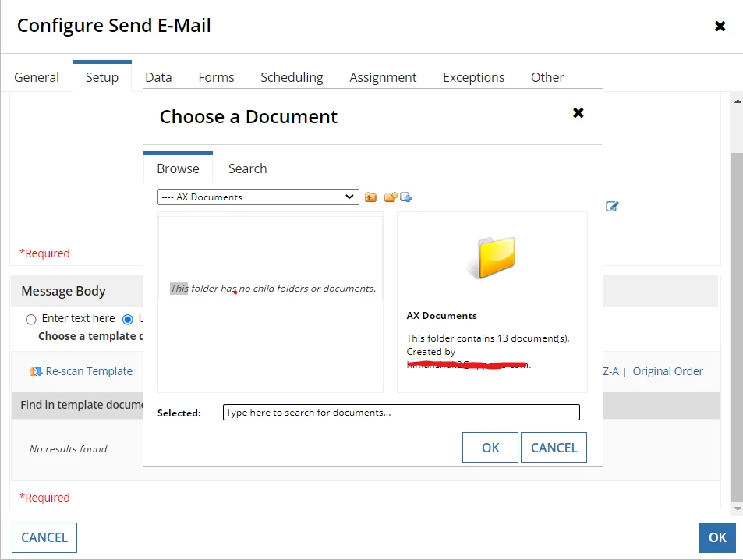743x560 pixels.
Task: Create a new folder icon
Action: (391, 197)
